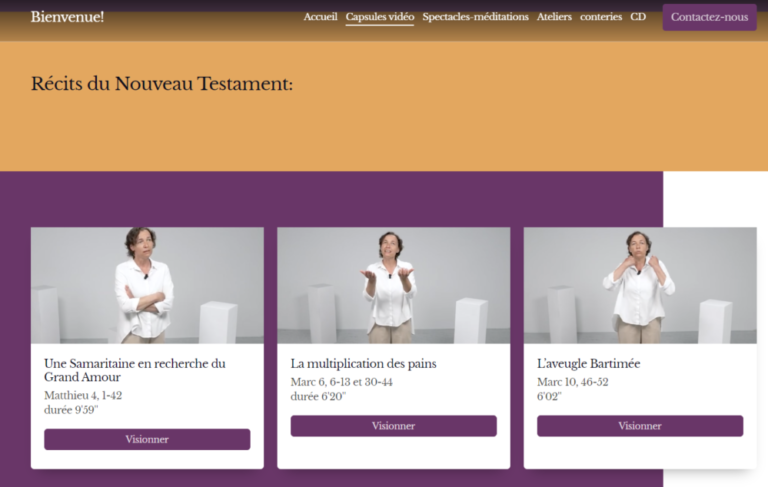Open the multiplication des pains video thumbnail
Viewport: 768px width, 487px height.
(393, 286)
